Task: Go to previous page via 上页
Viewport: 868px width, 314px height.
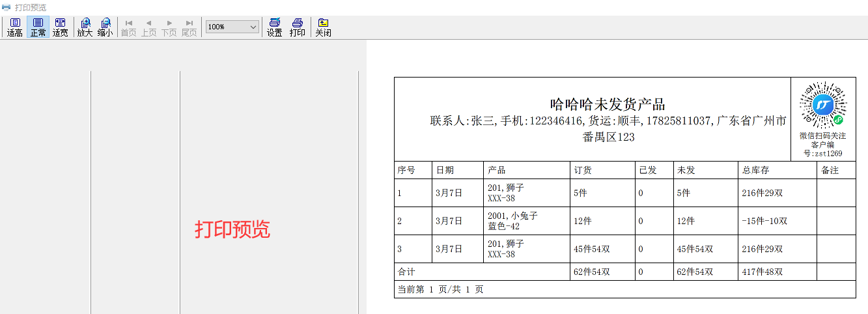Action: click(x=148, y=27)
